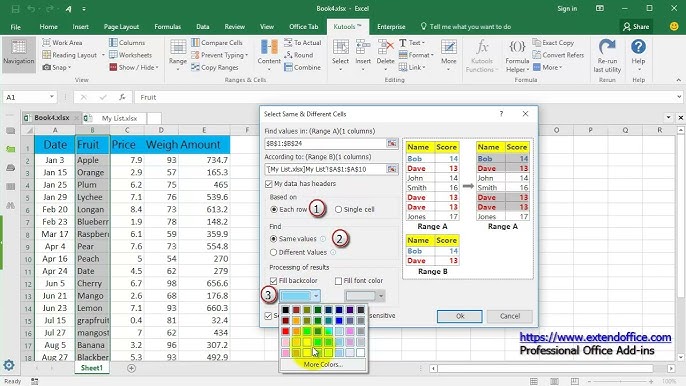
Task: Open the Page Layout ribbon tab
Action: point(121,27)
